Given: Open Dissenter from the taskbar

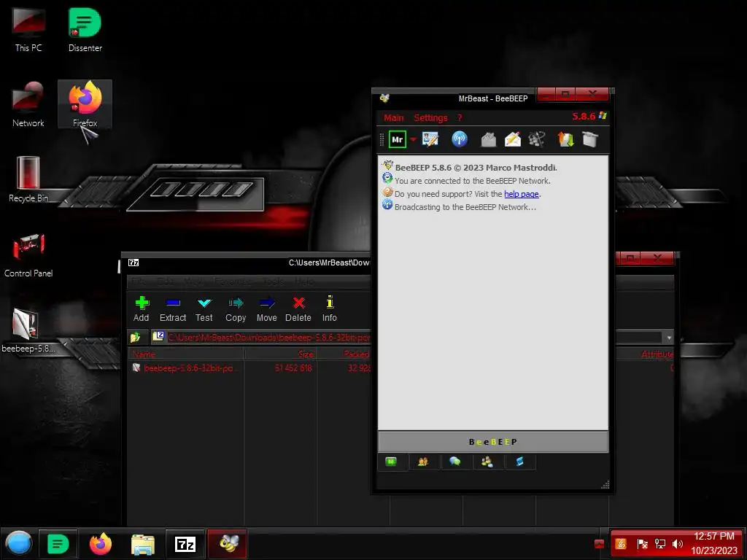Looking at the screenshot, I should point(58,543).
